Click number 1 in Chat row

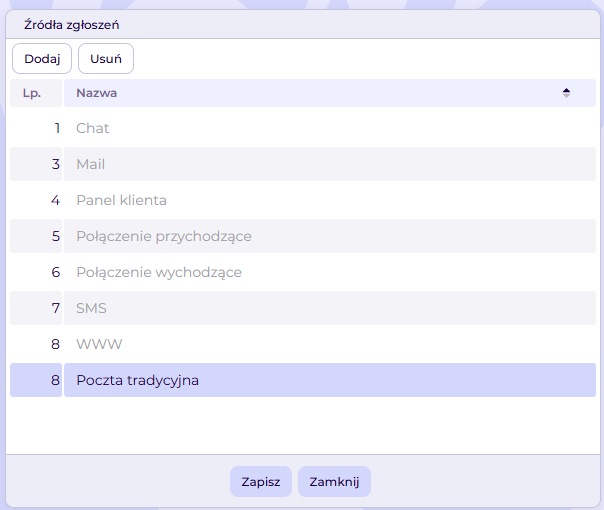(x=57, y=128)
